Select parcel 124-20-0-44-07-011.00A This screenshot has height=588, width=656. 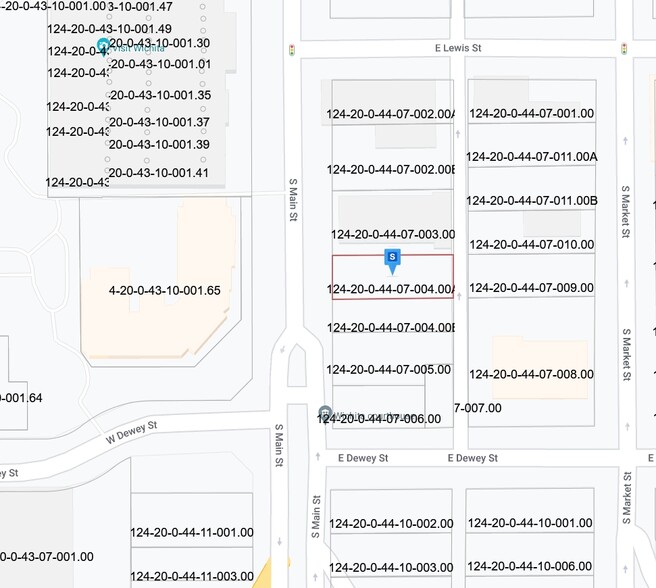click(531, 157)
